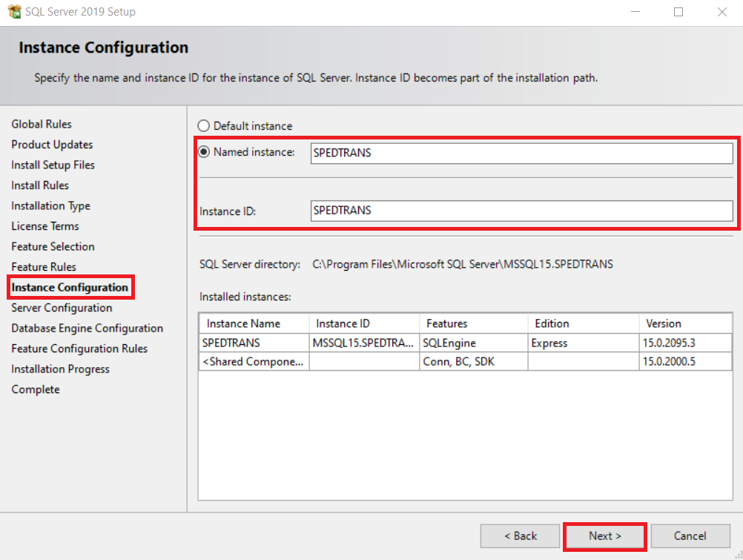
Task: Click the Instance ID column header
Action: (364, 323)
